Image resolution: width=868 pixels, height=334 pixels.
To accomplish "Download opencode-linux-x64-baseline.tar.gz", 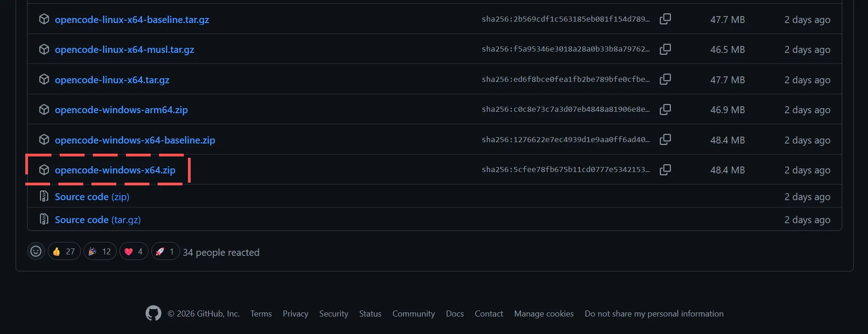I will click(132, 20).
